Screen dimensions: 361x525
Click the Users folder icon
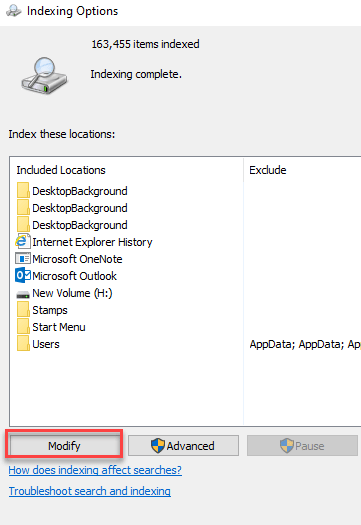click(x=23, y=344)
